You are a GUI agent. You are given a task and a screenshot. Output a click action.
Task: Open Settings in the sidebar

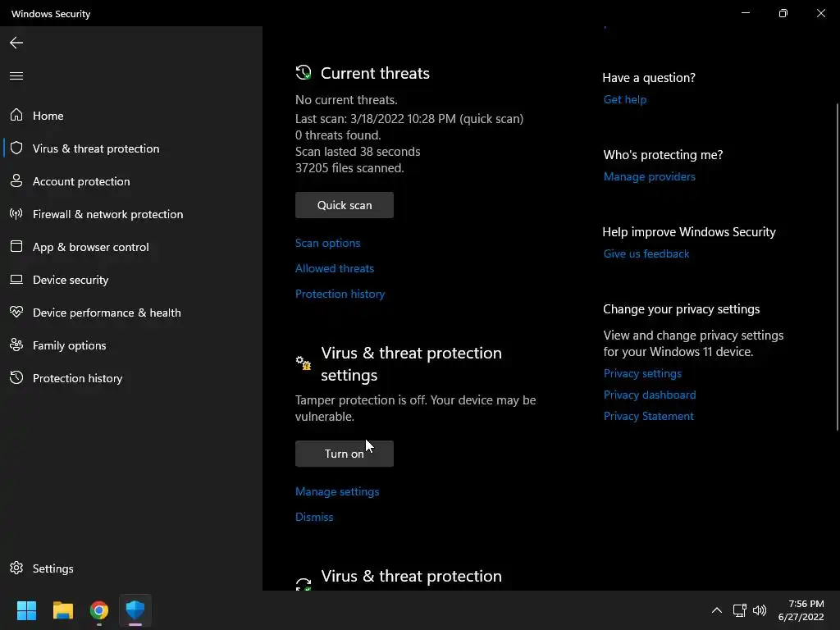pyautogui.click(x=131, y=568)
